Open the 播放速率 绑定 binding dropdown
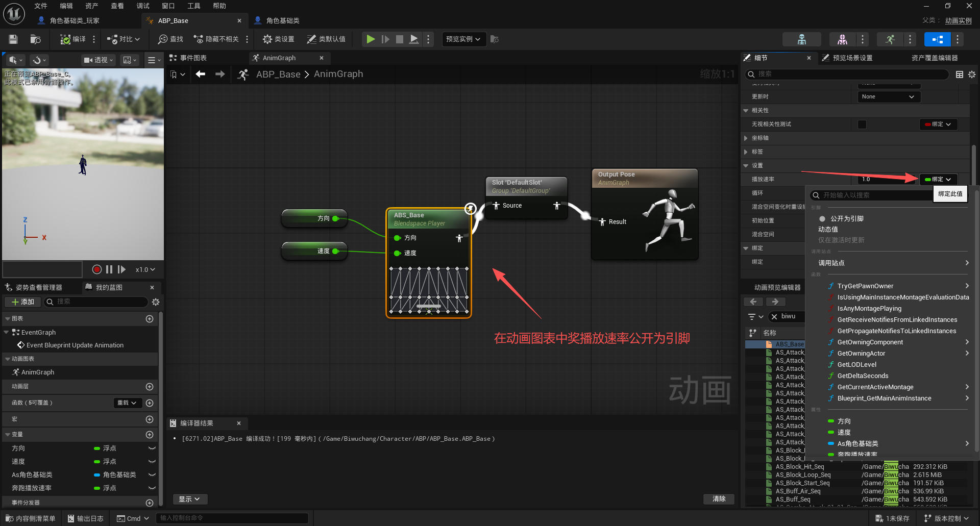 coord(938,180)
